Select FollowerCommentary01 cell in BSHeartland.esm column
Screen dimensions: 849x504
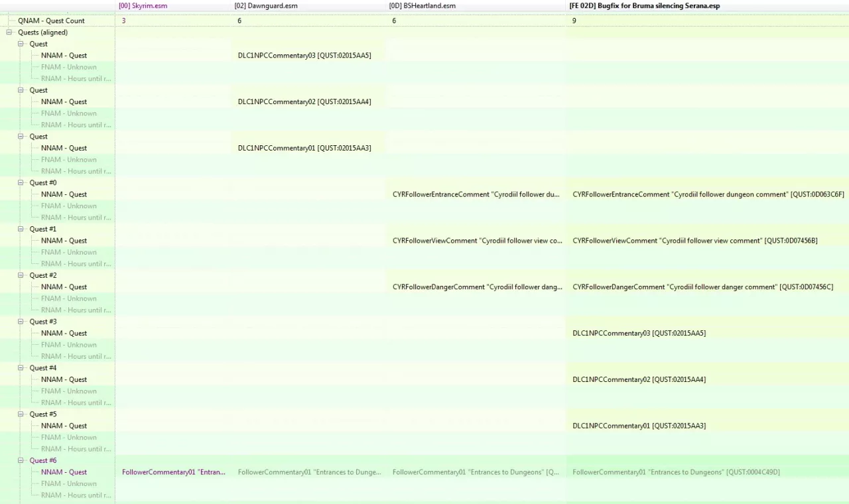pyautogui.click(x=476, y=472)
